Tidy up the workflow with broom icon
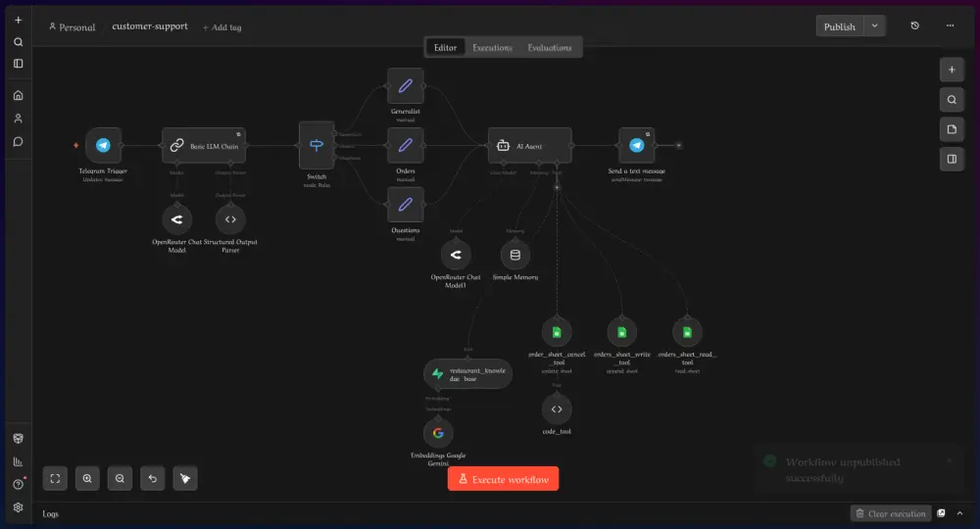Viewport: 980px width, 529px height. (x=185, y=478)
